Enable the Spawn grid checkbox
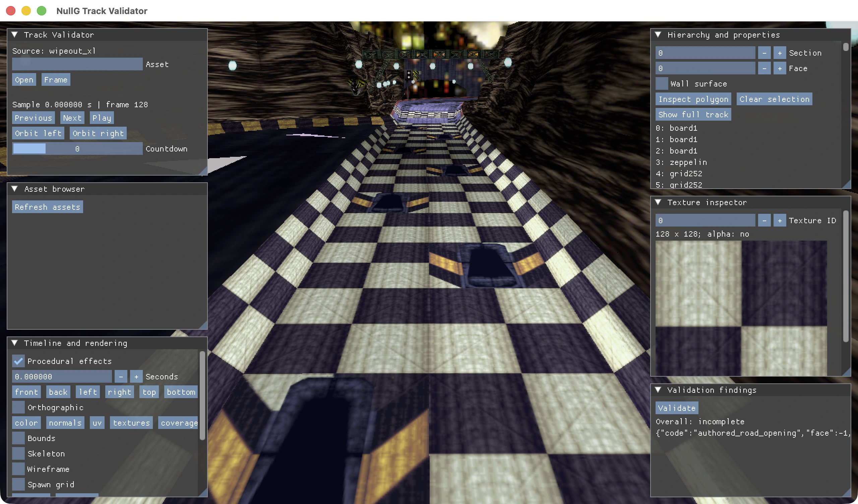This screenshot has height=504, width=858. pyautogui.click(x=18, y=484)
